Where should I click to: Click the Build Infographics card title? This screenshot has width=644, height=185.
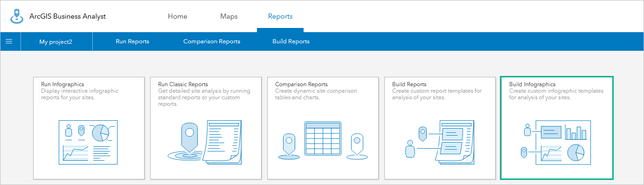tap(533, 84)
